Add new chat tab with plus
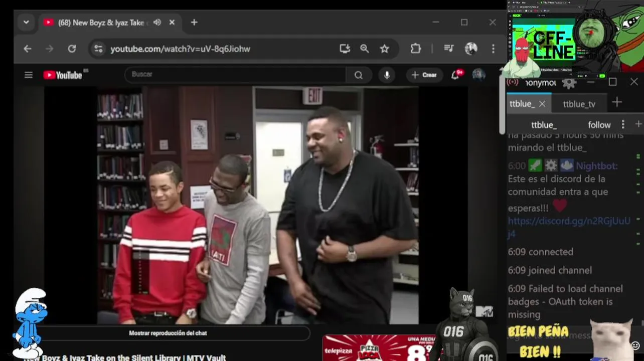The height and width of the screenshot is (361, 644). point(617,103)
